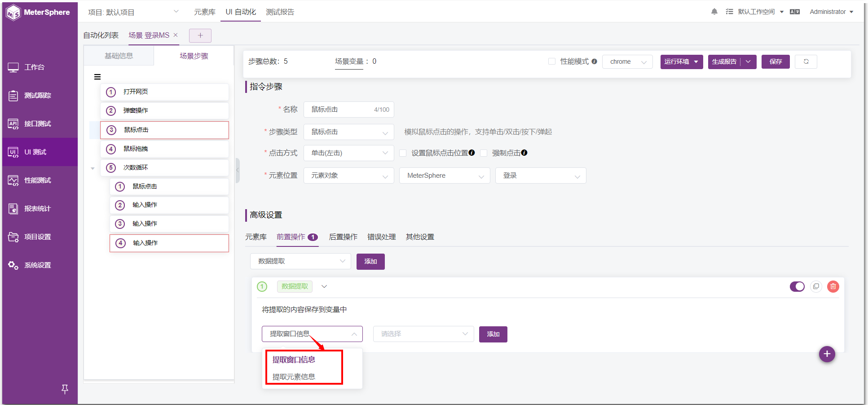Pin the sidebar with pin icon
The image size is (868, 408).
[65, 389]
